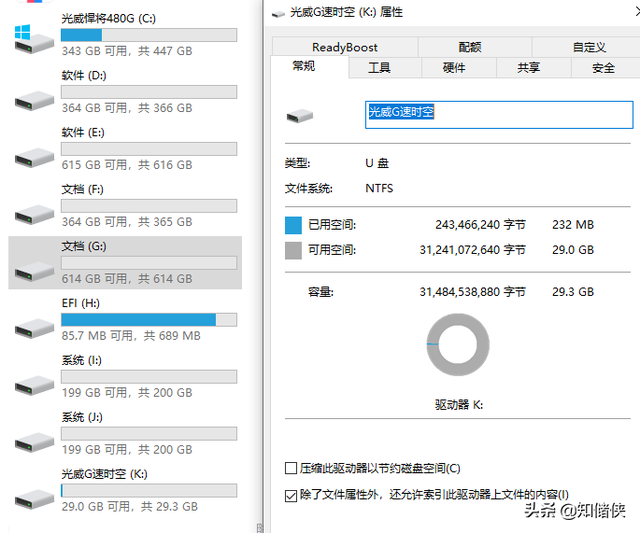Click text 614 GB 可用, 共 614 GB
Screen dimensions: 640x533
127,279
